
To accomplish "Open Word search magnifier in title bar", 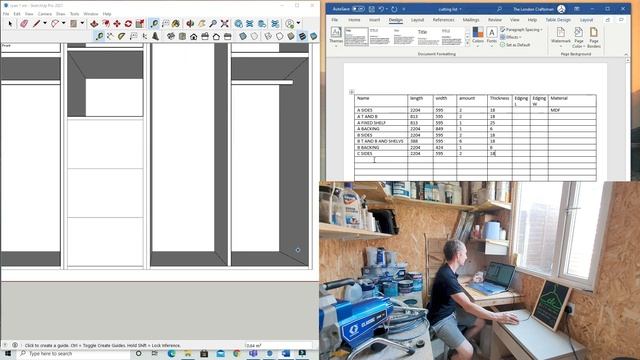I will (499, 9).
